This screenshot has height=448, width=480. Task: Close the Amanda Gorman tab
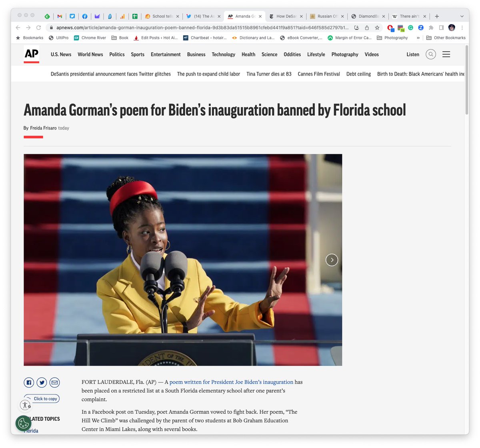pyautogui.click(x=260, y=16)
